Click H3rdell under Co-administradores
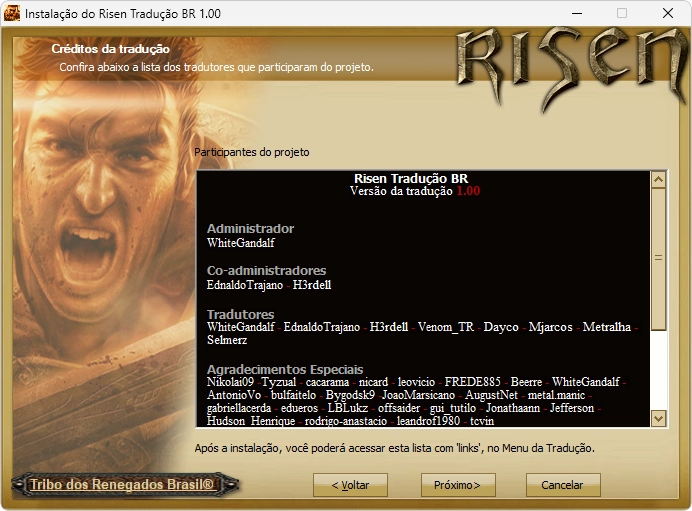This screenshot has height=511, width=692. 312,285
